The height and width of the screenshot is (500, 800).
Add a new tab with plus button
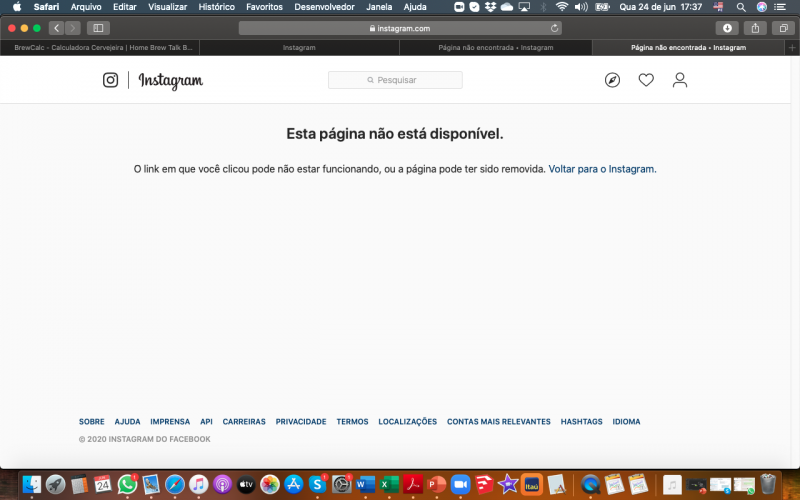(x=792, y=47)
